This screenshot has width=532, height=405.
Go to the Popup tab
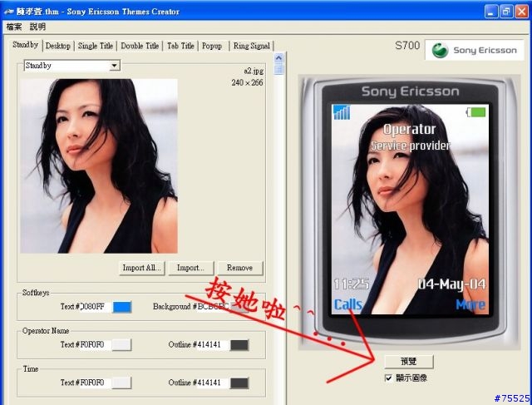(212, 46)
